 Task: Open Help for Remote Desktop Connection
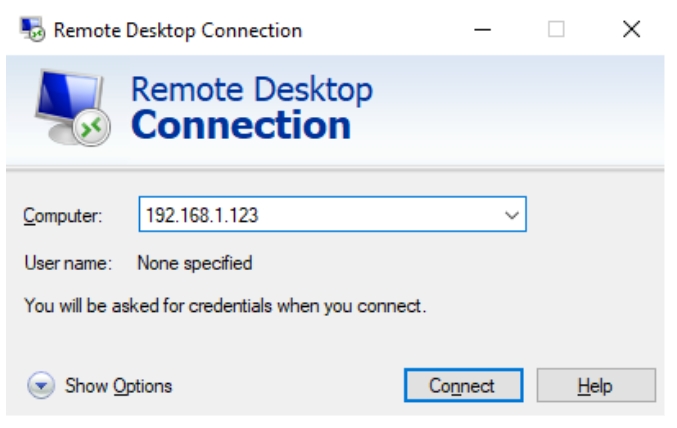click(595, 386)
